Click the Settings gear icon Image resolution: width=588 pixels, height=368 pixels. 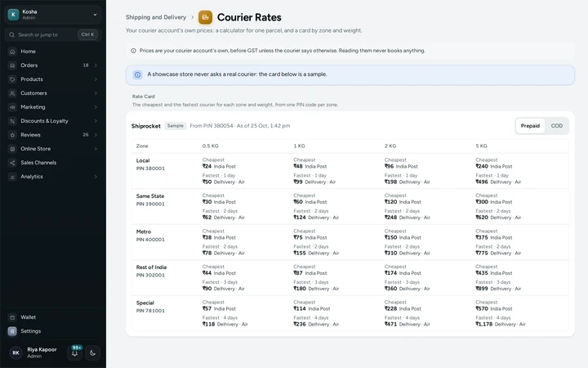tap(12, 331)
